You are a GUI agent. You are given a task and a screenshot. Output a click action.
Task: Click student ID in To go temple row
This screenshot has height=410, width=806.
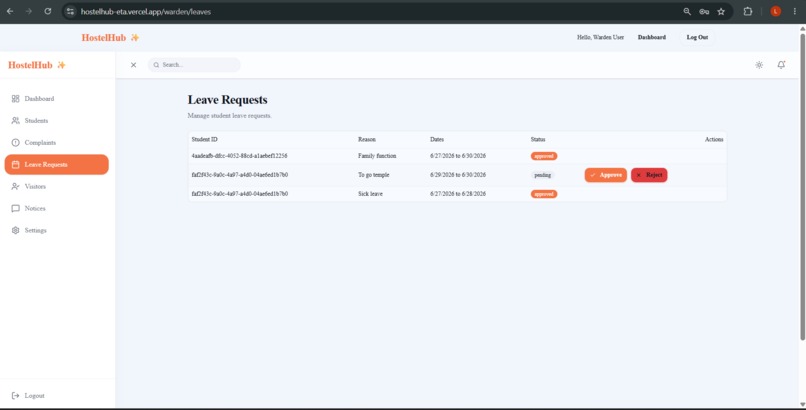[240, 175]
